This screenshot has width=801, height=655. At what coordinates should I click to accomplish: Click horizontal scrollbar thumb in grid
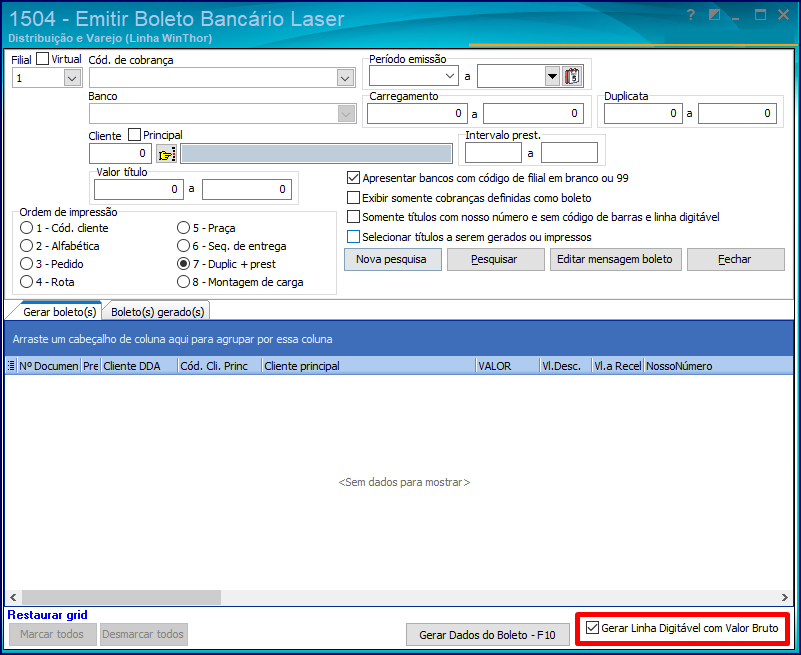[122, 597]
